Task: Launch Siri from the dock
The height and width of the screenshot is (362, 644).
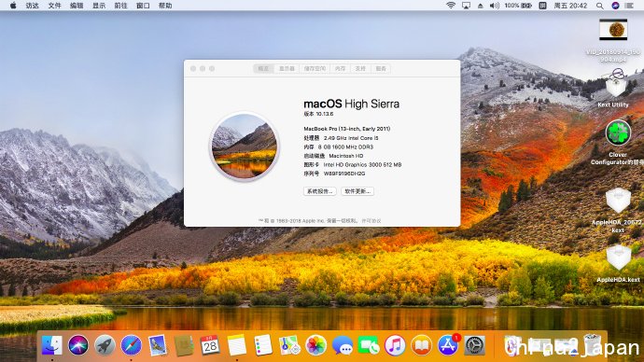Action: 78,345
